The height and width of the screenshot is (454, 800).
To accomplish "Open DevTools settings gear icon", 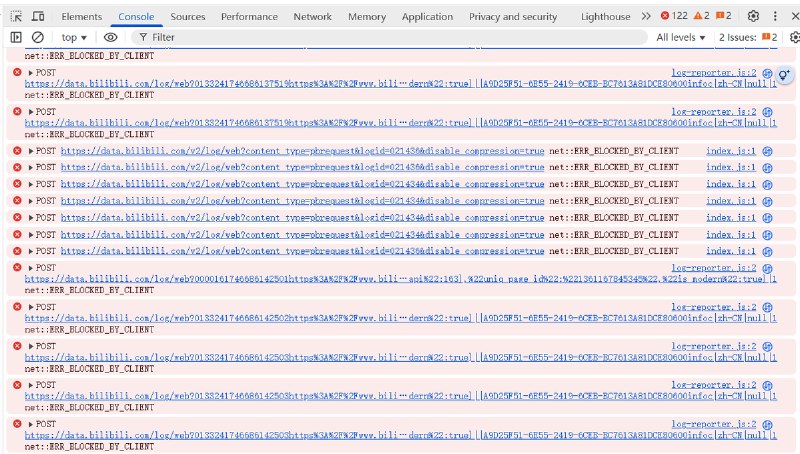I will [753, 17].
